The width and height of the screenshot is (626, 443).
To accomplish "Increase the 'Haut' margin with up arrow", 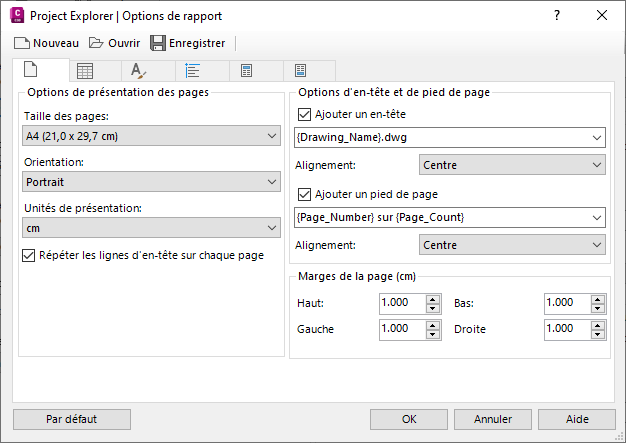I will pyautogui.click(x=433, y=298).
